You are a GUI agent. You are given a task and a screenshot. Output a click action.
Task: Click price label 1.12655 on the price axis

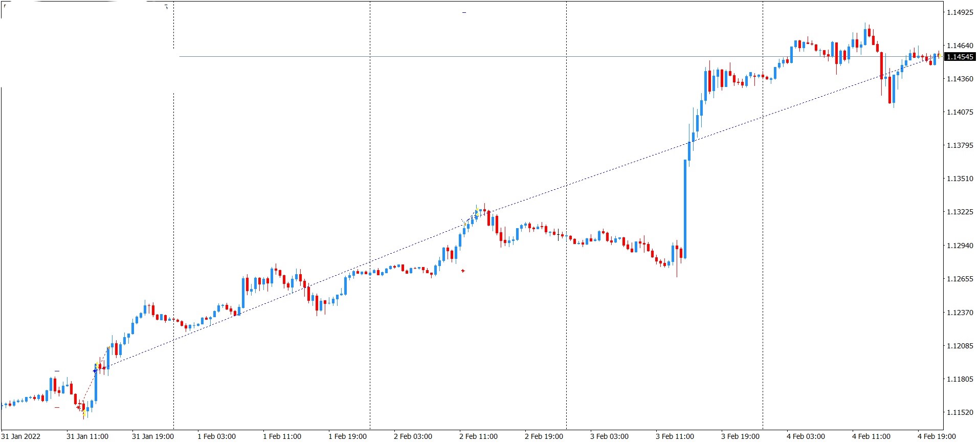coord(960,279)
